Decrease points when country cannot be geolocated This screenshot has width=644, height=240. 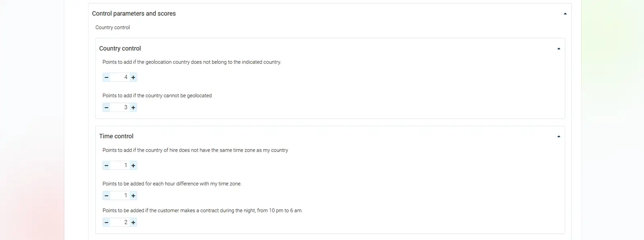click(106, 107)
